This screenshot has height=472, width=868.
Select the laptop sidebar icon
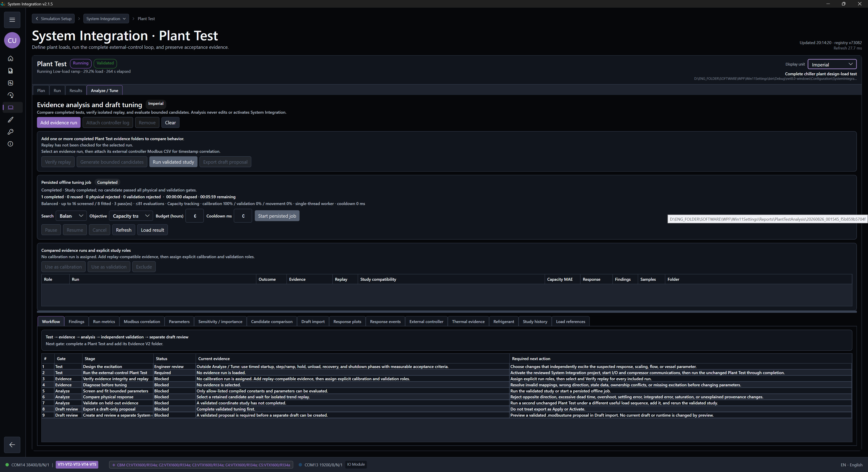(10, 107)
